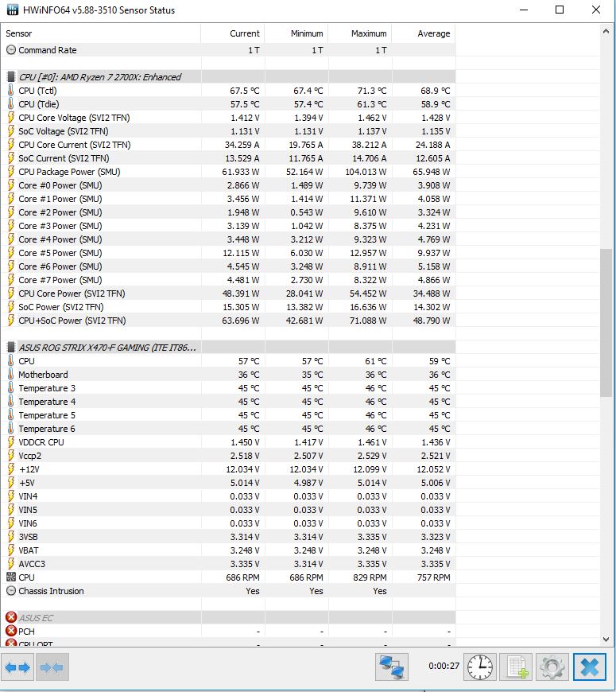Click the scrollbar down arrow
The height and width of the screenshot is (692, 616).
coord(606,639)
